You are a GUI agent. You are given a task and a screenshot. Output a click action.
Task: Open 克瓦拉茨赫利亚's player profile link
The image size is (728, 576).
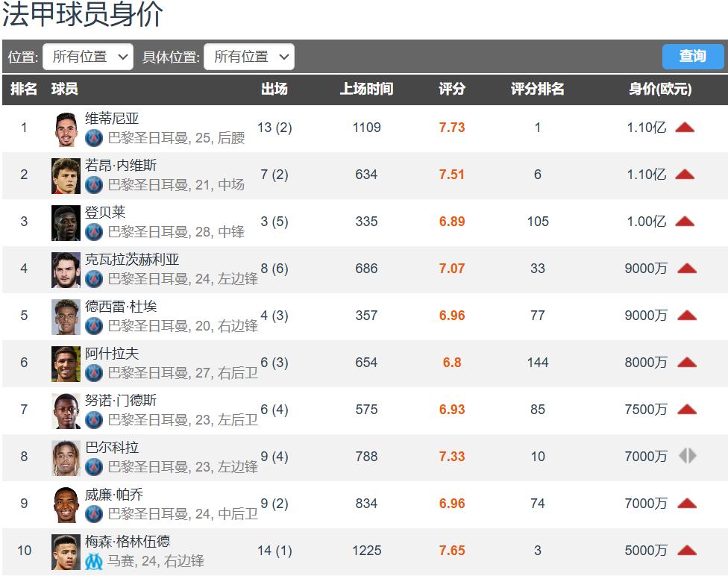pos(132,260)
